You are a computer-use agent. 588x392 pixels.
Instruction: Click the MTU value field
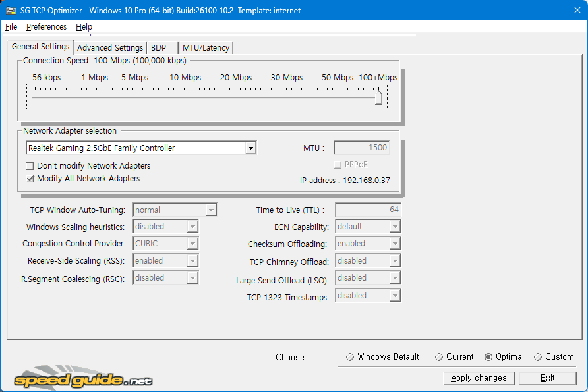click(x=361, y=148)
